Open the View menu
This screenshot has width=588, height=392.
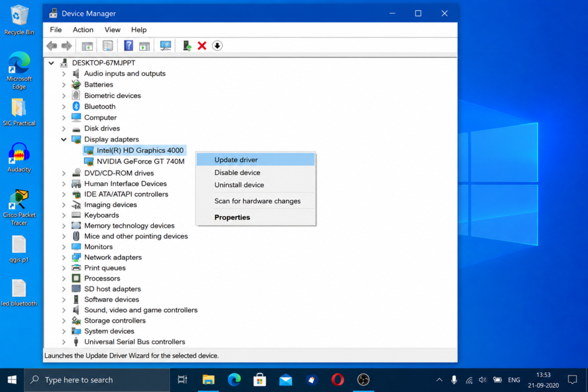[112, 30]
